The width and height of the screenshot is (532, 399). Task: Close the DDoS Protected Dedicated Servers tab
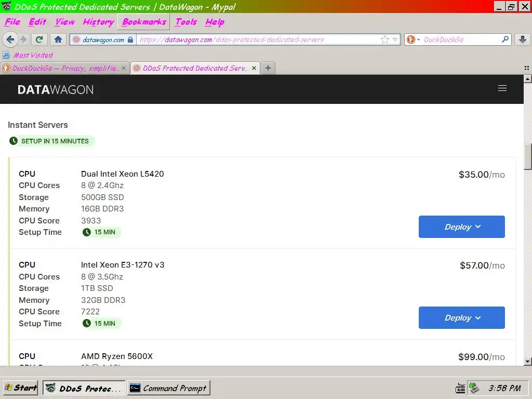(x=254, y=68)
